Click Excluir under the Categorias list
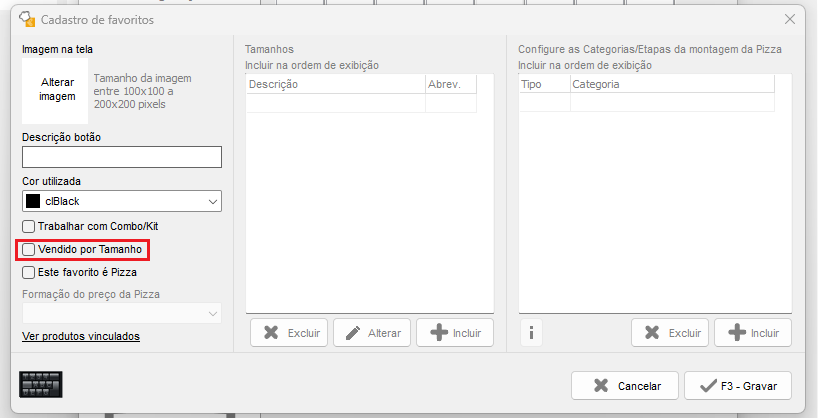The width and height of the screenshot is (818, 418). point(670,333)
